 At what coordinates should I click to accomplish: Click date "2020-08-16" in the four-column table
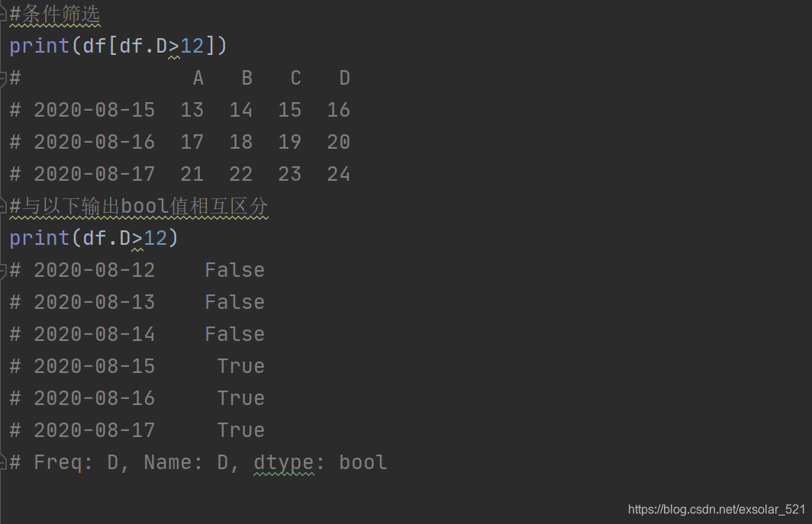point(95,143)
